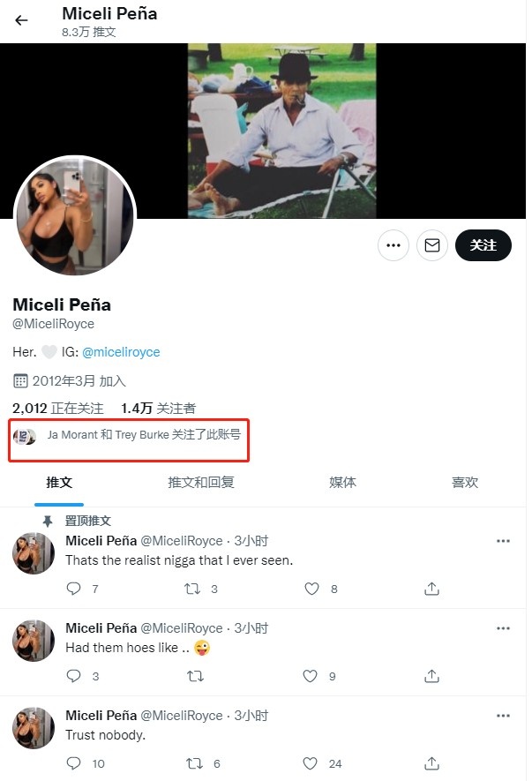Image resolution: width=532 pixels, height=781 pixels.
Task: Open the profile avatar photo
Action: click(x=75, y=217)
